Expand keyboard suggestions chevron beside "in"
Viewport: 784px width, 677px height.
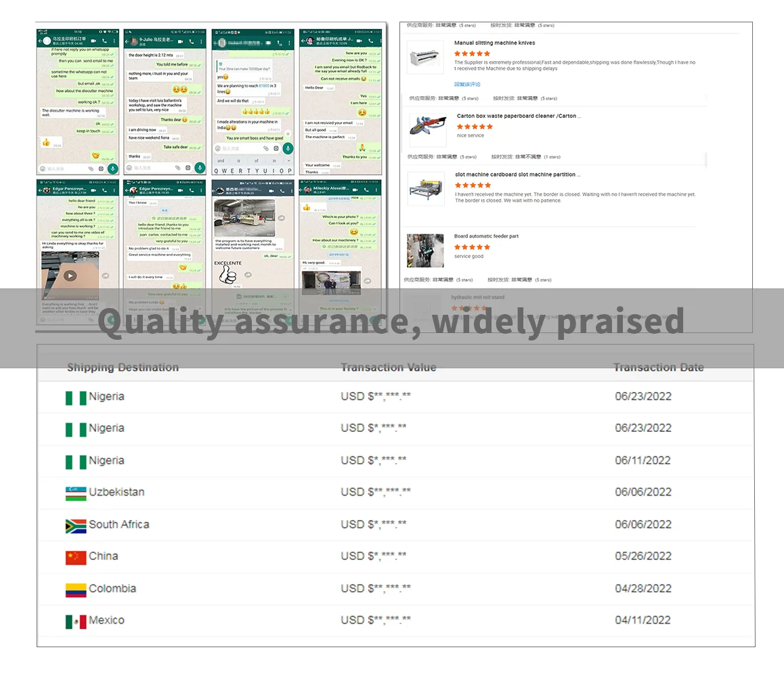(288, 160)
